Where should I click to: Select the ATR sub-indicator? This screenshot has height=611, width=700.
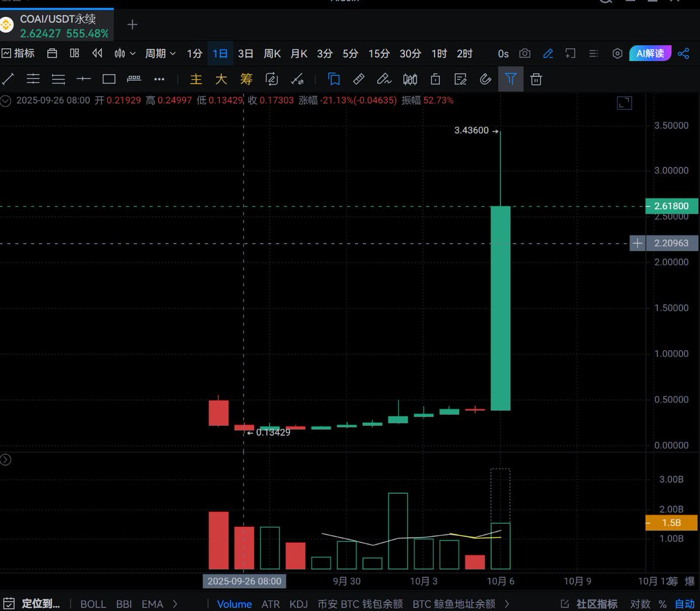271,604
